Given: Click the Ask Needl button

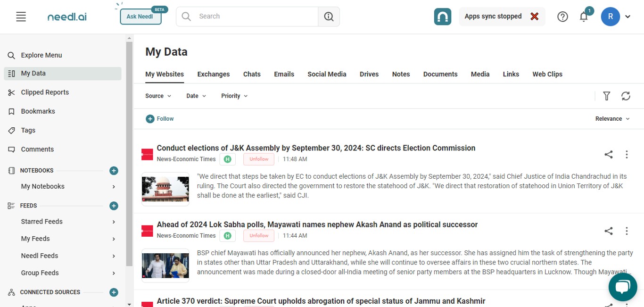Looking at the screenshot, I should point(140,17).
